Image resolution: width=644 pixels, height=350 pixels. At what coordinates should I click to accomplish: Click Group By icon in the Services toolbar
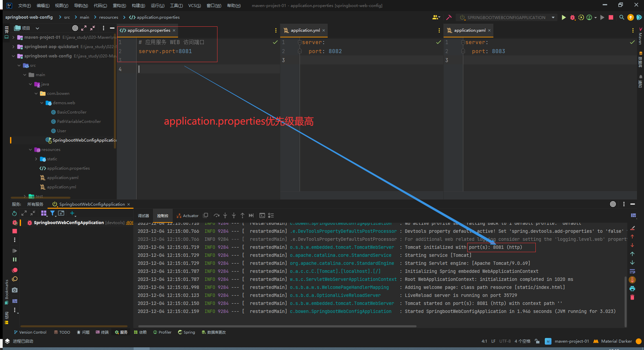tap(44, 213)
